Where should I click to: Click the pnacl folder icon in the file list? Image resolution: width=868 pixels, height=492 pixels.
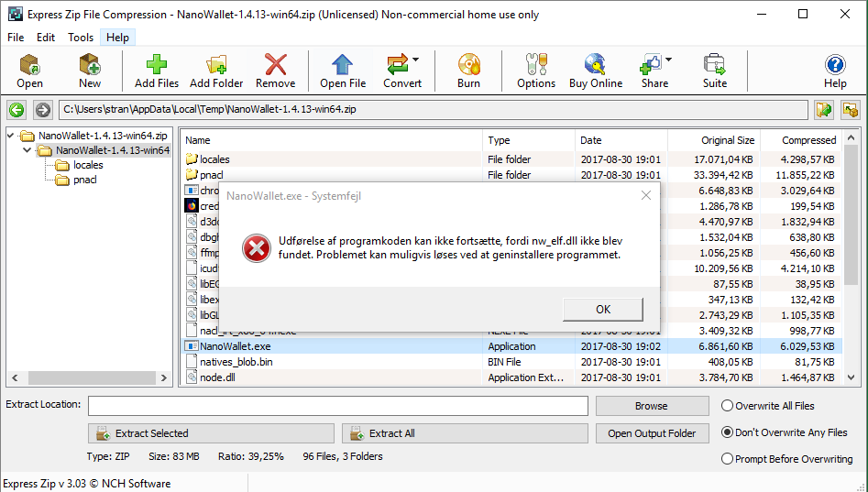click(x=192, y=174)
